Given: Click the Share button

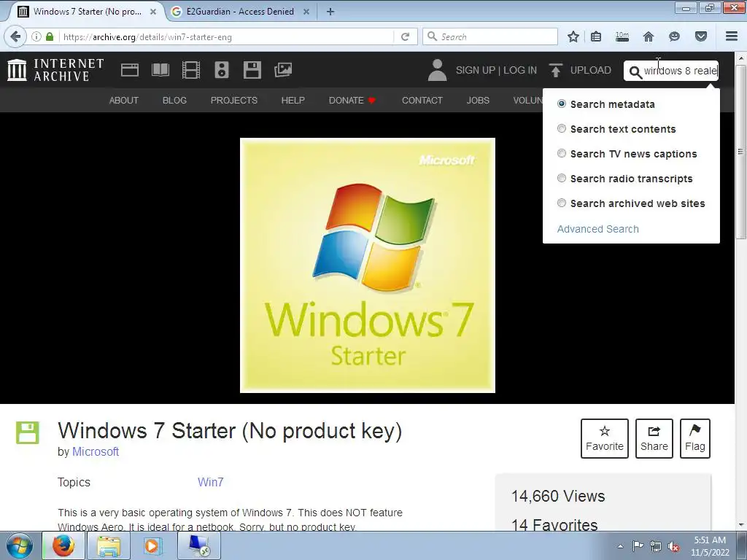Looking at the screenshot, I should tap(654, 438).
